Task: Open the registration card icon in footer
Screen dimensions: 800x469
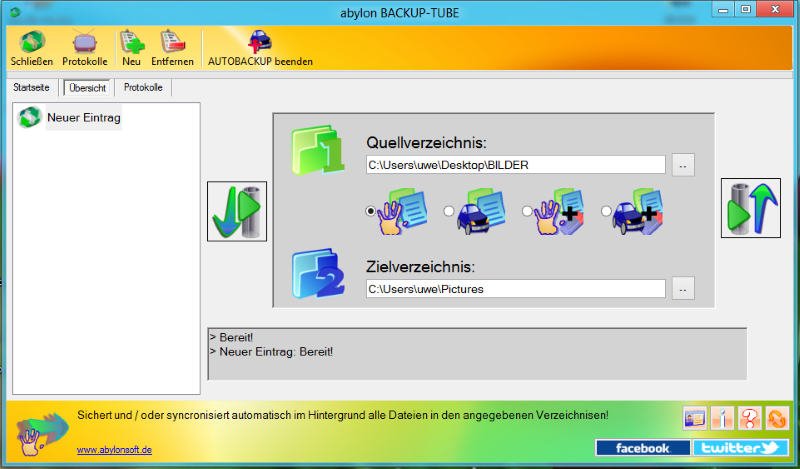Action: (695, 418)
